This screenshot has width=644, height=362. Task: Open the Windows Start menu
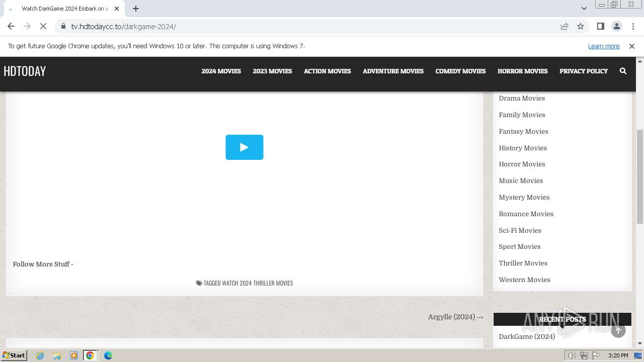pyautogui.click(x=14, y=355)
